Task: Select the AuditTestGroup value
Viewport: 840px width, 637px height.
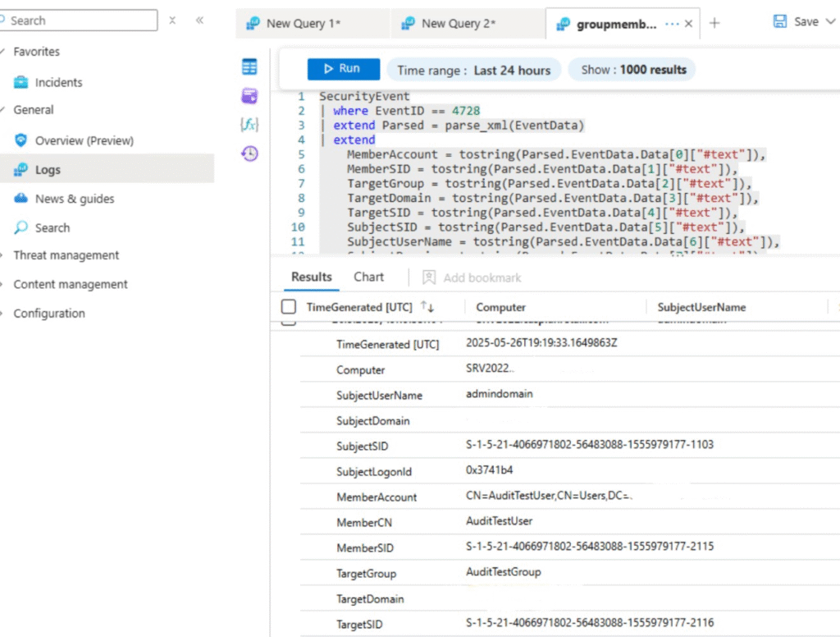Action: (x=503, y=571)
